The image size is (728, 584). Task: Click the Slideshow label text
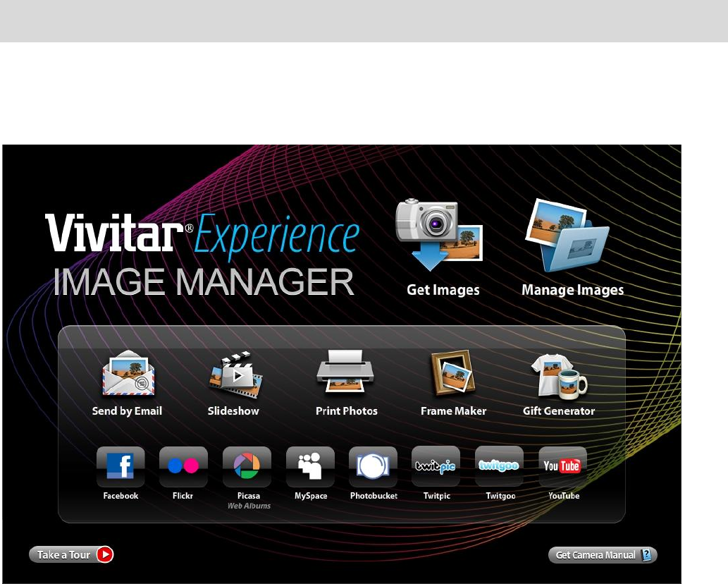tap(233, 411)
